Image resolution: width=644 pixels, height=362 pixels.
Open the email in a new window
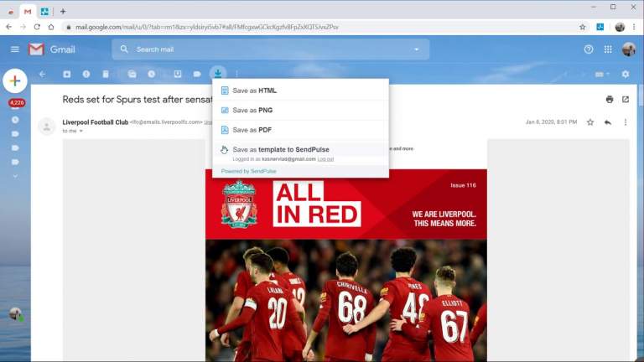point(625,100)
